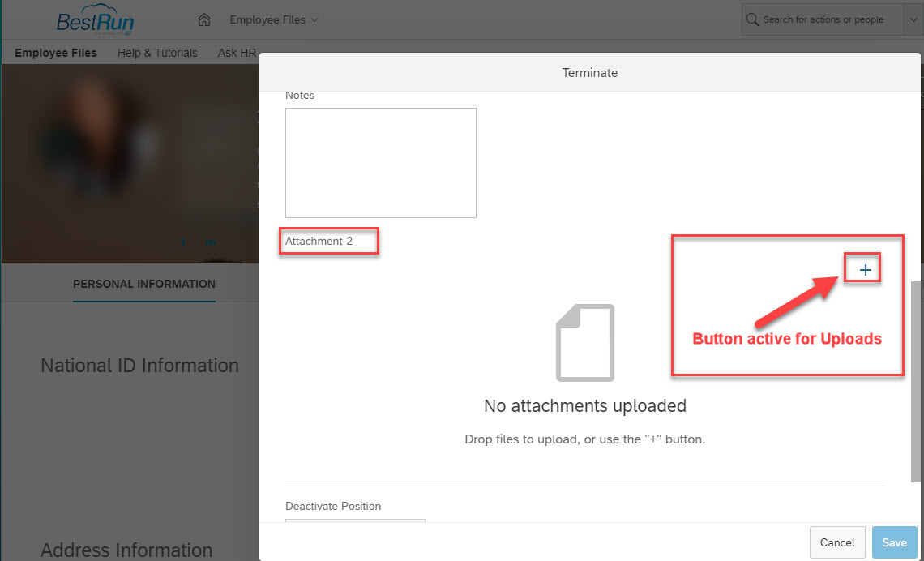Click the plus button to upload attachment
The width and height of the screenshot is (924, 561).
pyautogui.click(x=865, y=270)
